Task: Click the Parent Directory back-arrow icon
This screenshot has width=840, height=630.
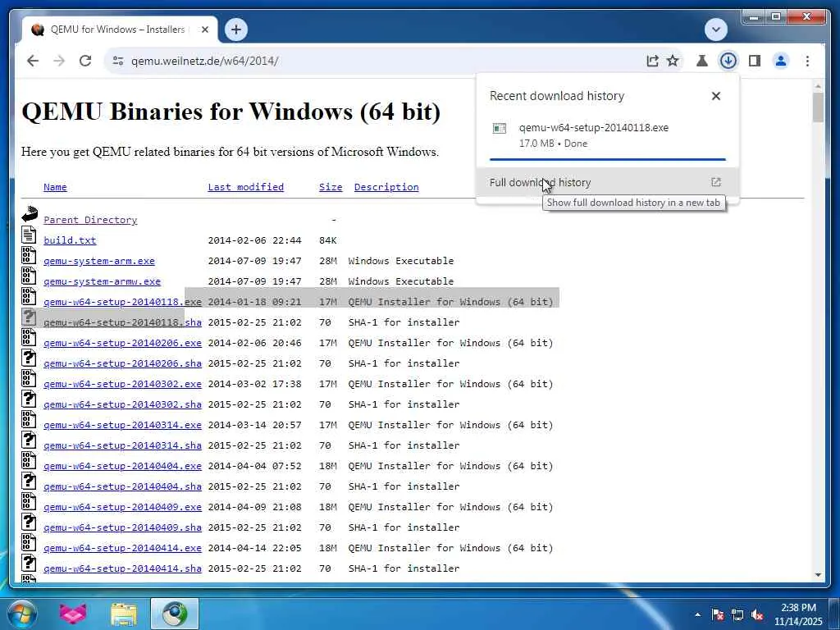Action: click(x=30, y=214)
